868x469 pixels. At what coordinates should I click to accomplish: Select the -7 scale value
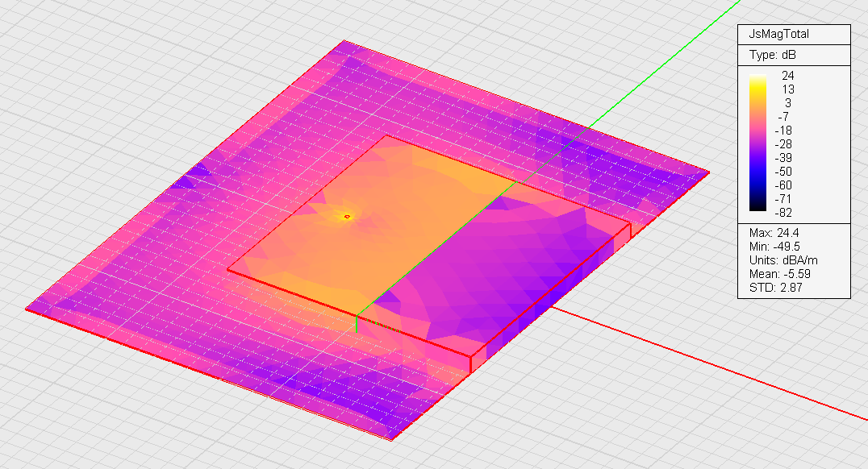(784, 117)
